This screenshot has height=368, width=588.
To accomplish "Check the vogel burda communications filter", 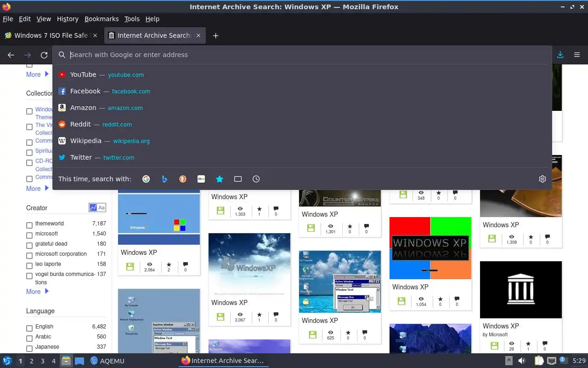I will (x=29, y=276).
